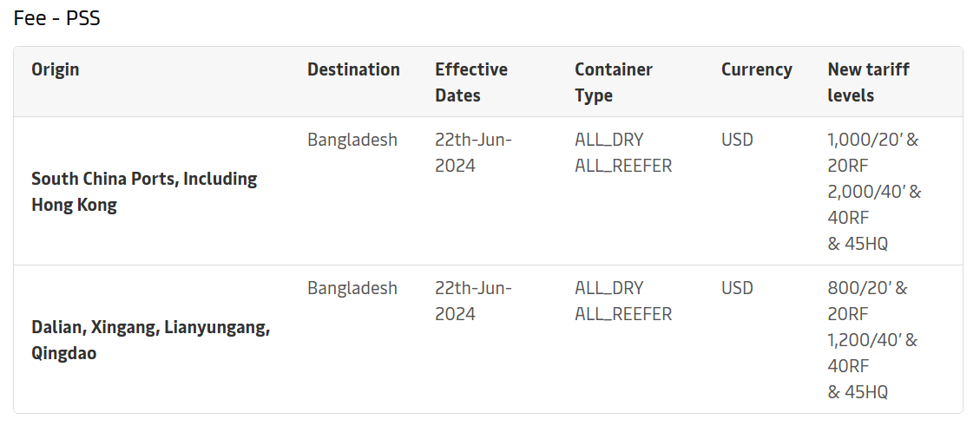This screenshot has height=426, width=980.
Task: Click Bangladesh in the South China row
Action: 352,140
